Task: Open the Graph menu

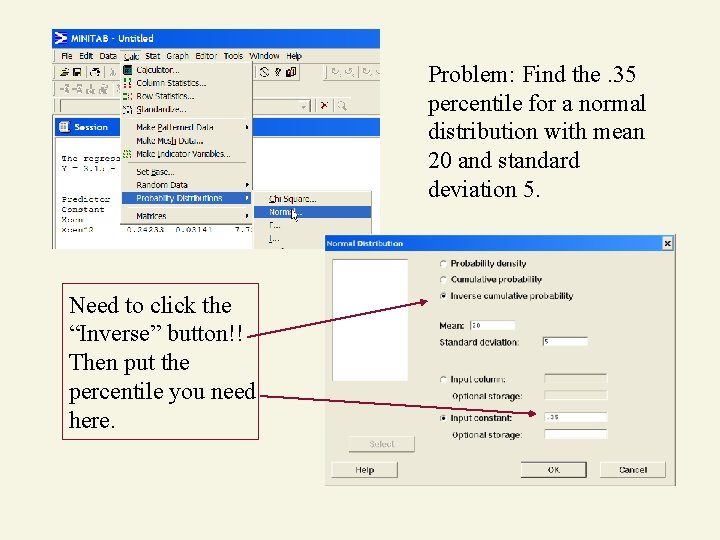Action: [x=177, y=56]
